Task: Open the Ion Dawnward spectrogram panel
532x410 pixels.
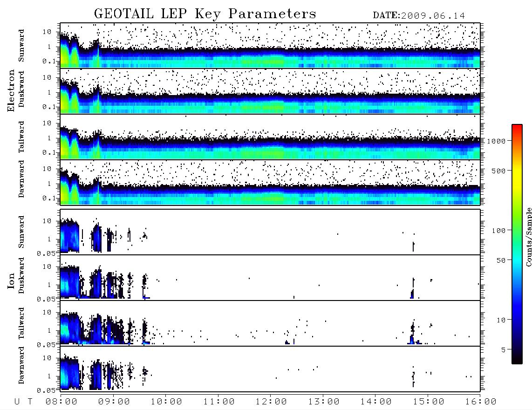Action: click(x=270, y=369)
